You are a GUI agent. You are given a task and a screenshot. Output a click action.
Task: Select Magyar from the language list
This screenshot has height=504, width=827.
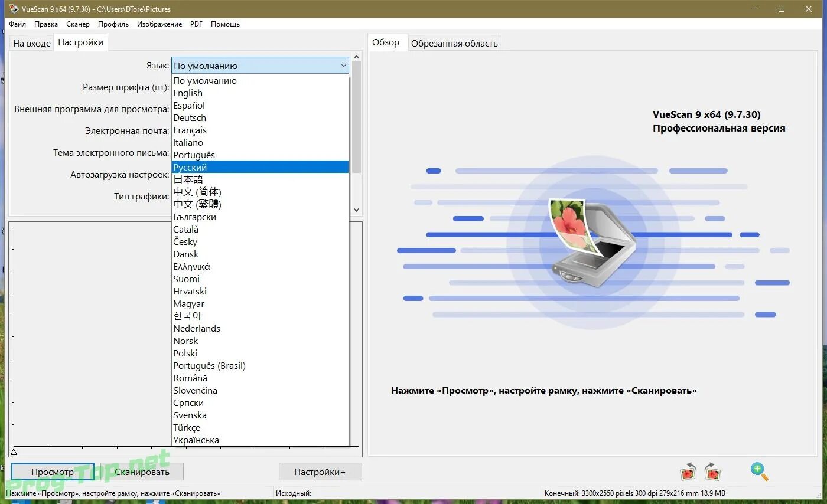(x=260, y=303)
